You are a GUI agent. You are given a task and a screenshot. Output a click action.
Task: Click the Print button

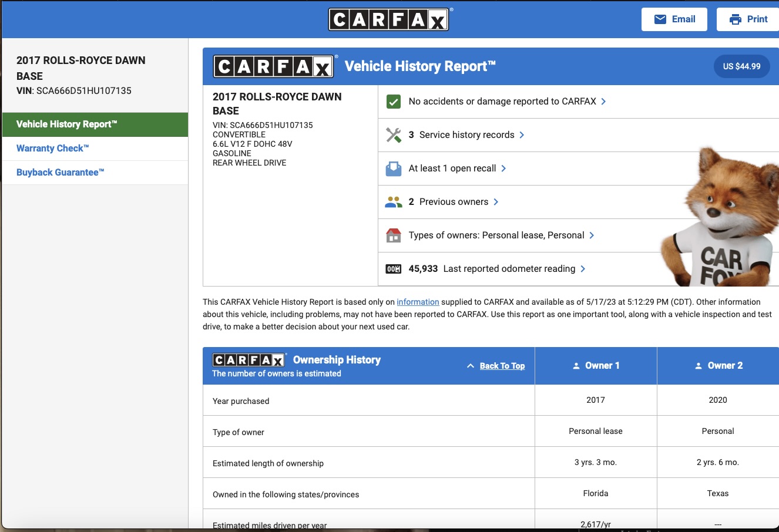748,19
